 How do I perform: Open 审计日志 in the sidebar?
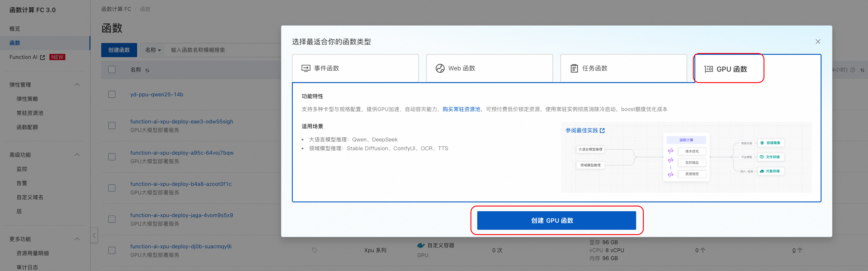(27, 267)
